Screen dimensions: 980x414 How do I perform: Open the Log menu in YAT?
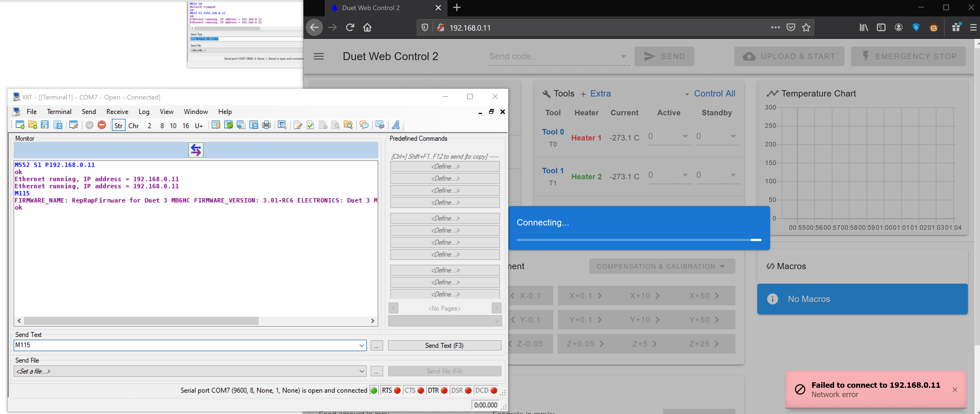click(144, 111)
